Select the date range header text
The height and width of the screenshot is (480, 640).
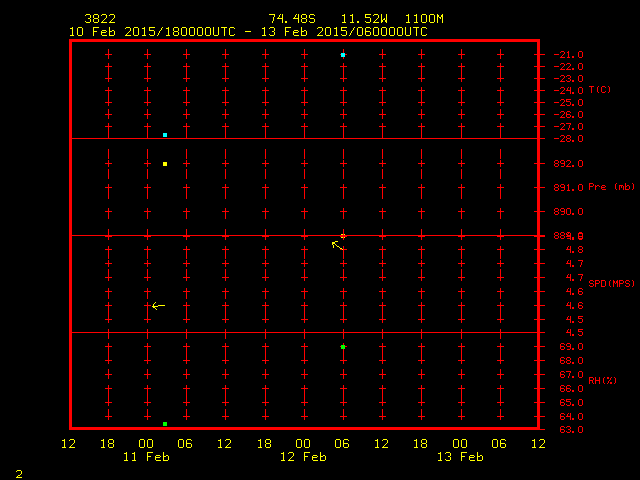[248, 32]
